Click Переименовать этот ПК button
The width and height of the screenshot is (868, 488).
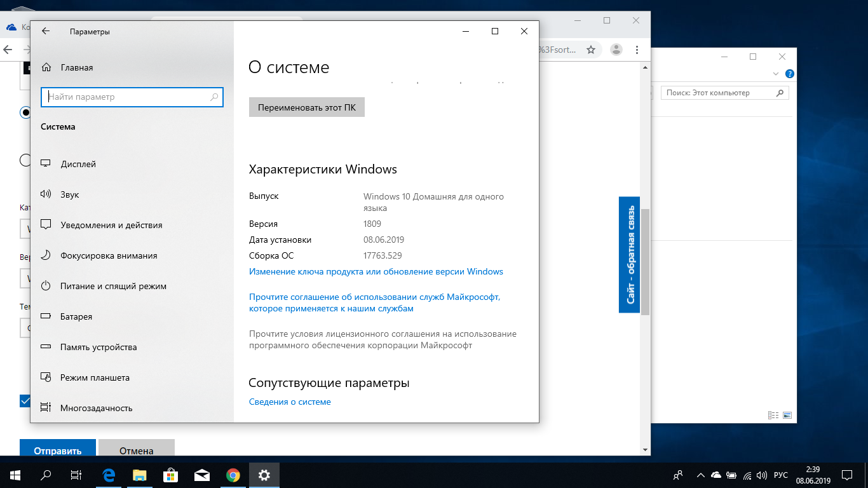click(x=307, y=107)
